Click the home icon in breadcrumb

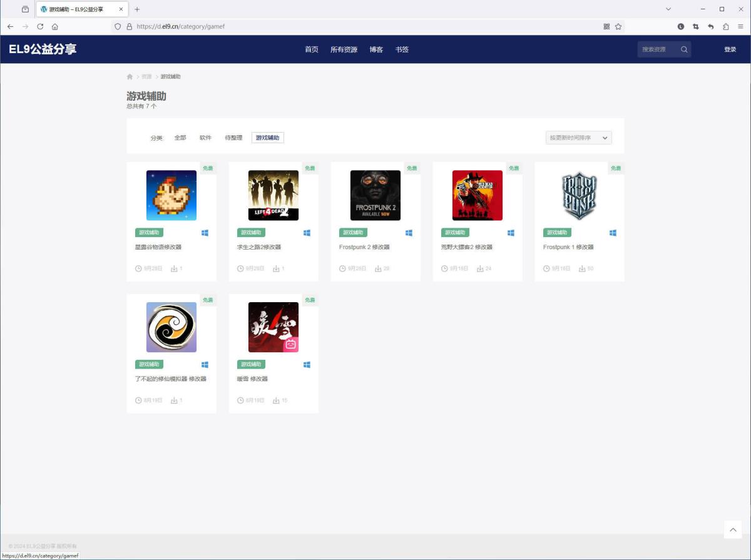(x=130, y=77)
